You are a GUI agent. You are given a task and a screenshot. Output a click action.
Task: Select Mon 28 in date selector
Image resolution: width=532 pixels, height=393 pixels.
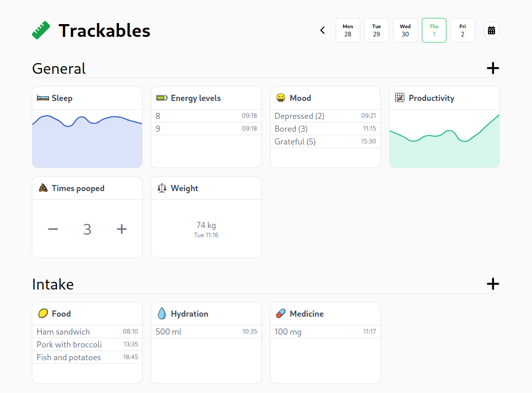tap(347, 30)
